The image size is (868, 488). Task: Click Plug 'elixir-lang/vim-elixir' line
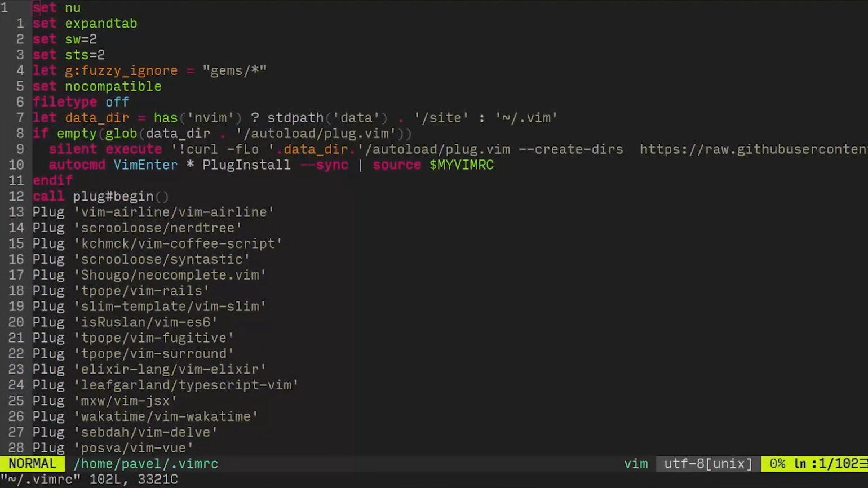[149, 371]
